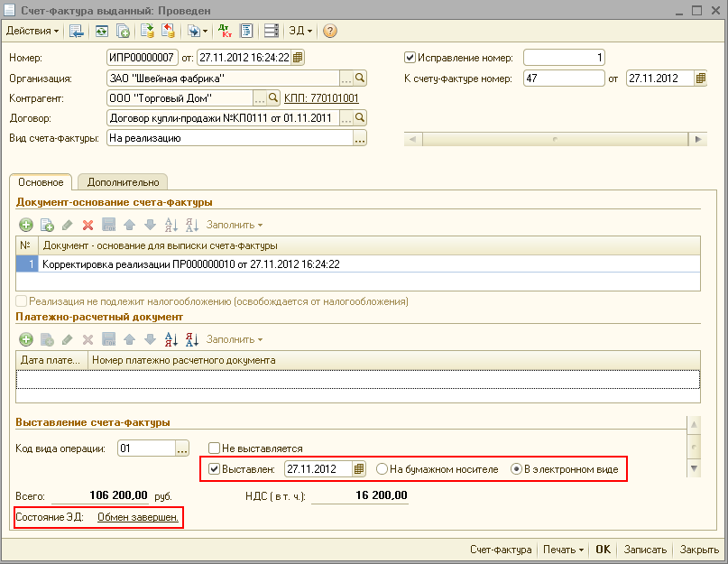728x564 pixels.
Task: Toggle the Выставлен checkbox
Action: pos(214,469)
